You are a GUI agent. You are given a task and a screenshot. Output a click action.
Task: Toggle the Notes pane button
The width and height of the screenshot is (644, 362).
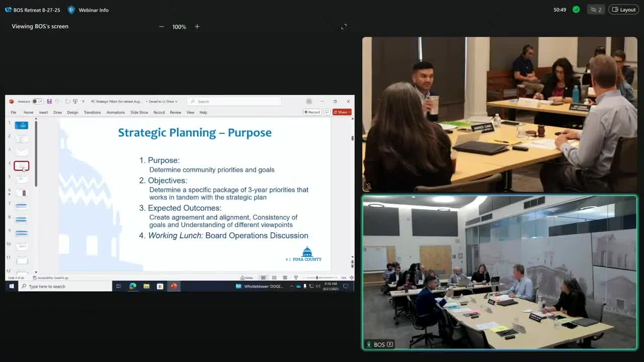tap(247, 278)
